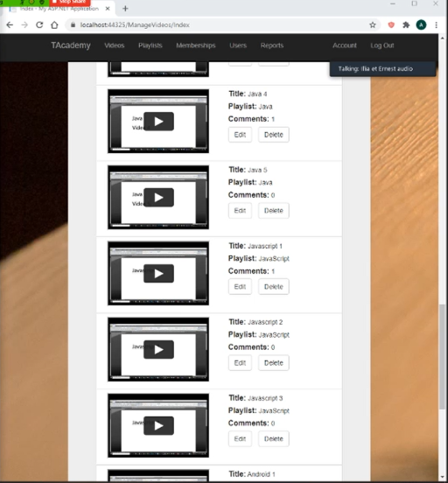Image resolution: width=448 pixels, height=483 pixels.
Task: Open the profile avatar A icon
Action: pos(421,25)
